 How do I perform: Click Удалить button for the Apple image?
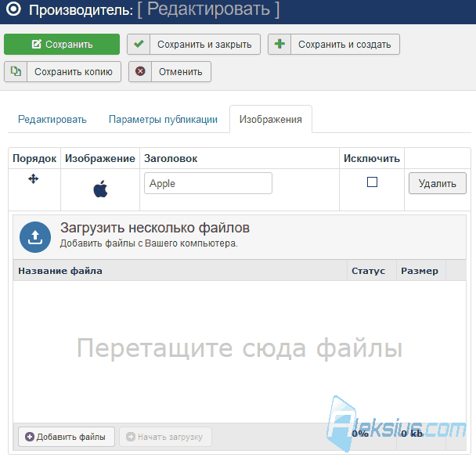[x=438, y=183]
